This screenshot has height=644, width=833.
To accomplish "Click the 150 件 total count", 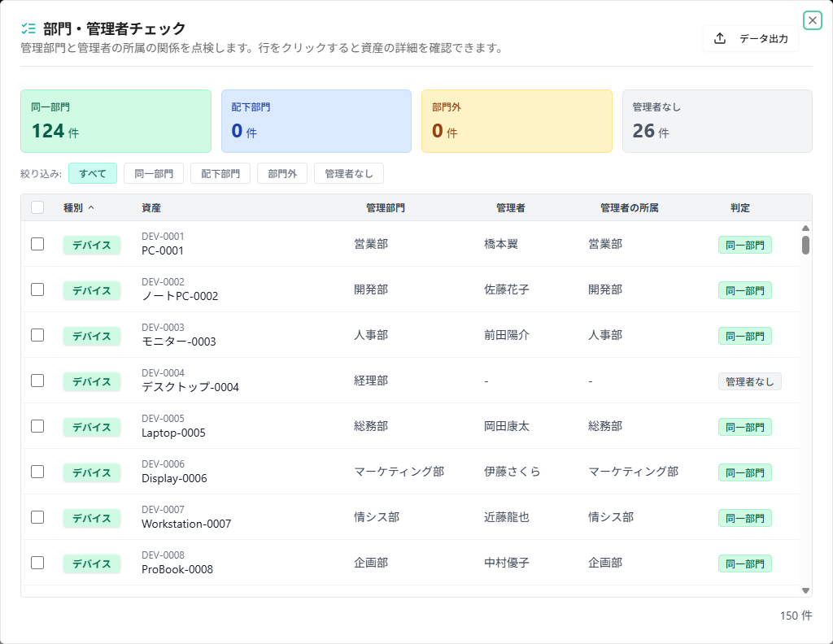I will coord(796,616).
